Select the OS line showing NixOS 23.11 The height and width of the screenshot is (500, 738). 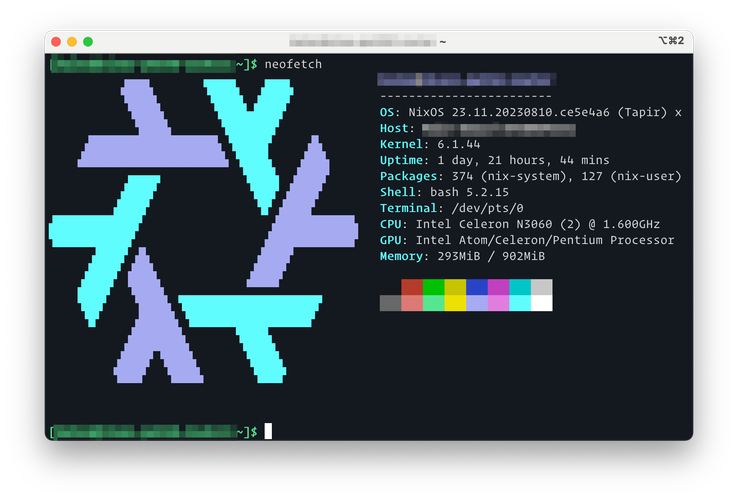point(530,113)
